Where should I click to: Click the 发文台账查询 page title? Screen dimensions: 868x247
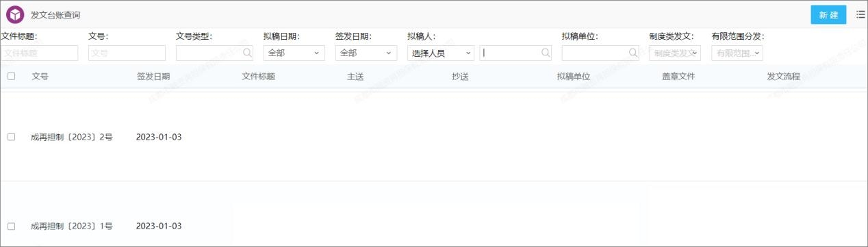pyautogui.click(x=55, y=15)
